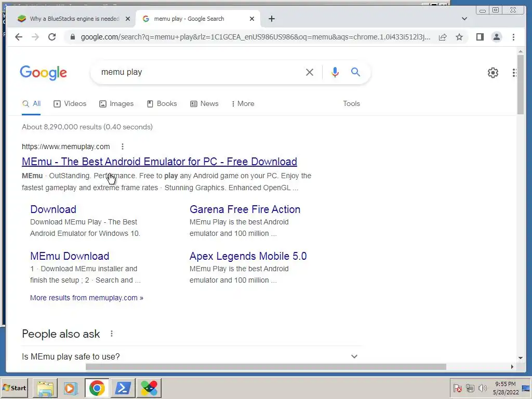The image size is (532, 399).
Task: Close the BlueStacks engine tab
Action: point(128,19)
